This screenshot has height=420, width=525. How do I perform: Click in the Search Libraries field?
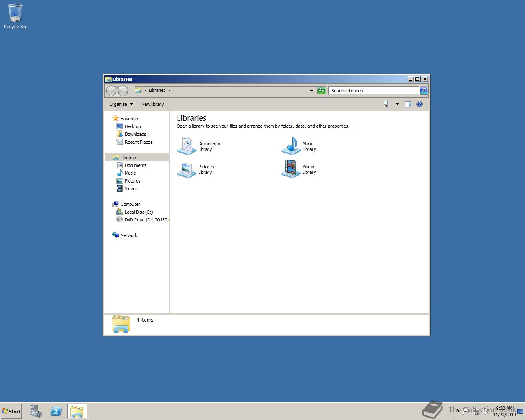[374, 91]
